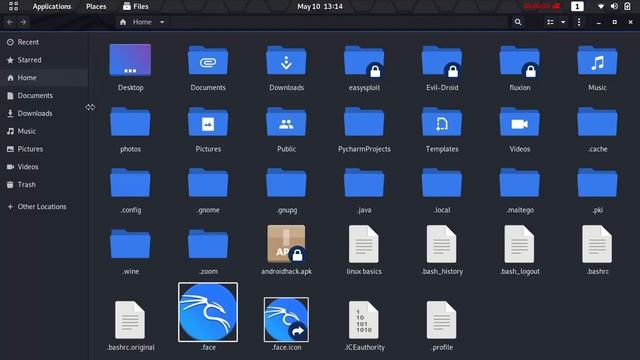Open the .local folder
Image resolution: width=640 pixels, height=360 pixels.
[x=442, y=183]
